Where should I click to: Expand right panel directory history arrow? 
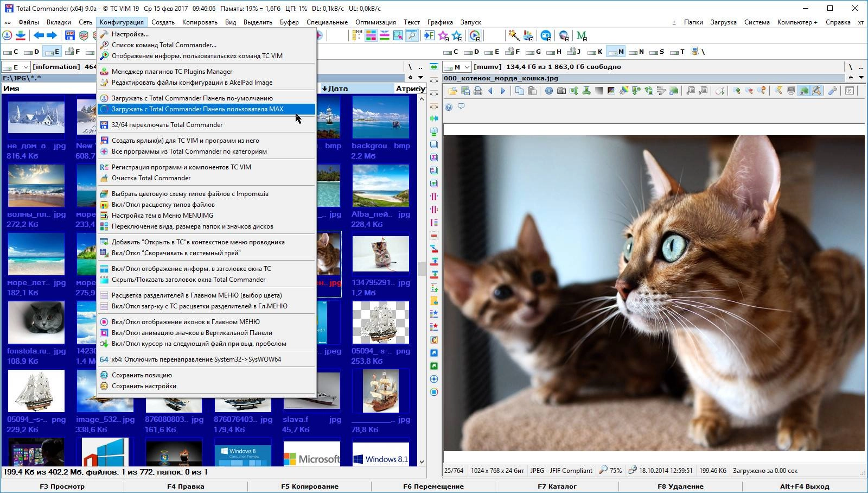point(861,78)
